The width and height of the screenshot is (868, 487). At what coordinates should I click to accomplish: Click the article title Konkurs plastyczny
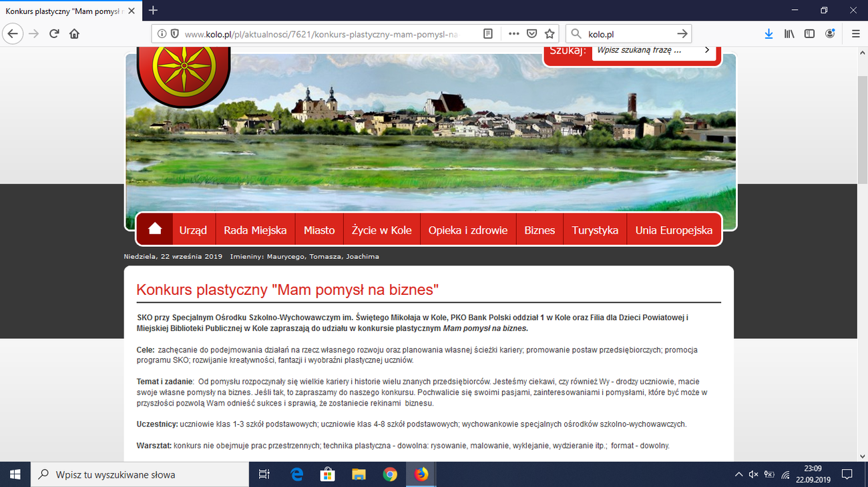[287, 290]
